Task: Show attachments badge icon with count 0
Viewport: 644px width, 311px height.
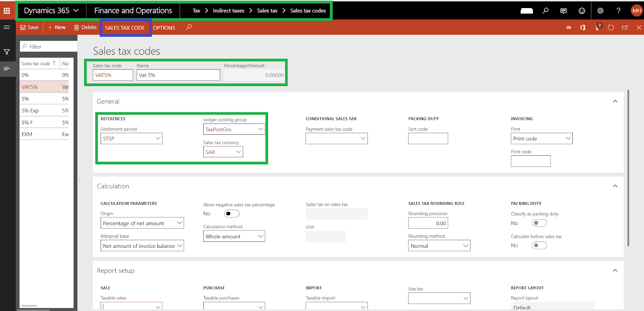Action: (x=598, y=27)
